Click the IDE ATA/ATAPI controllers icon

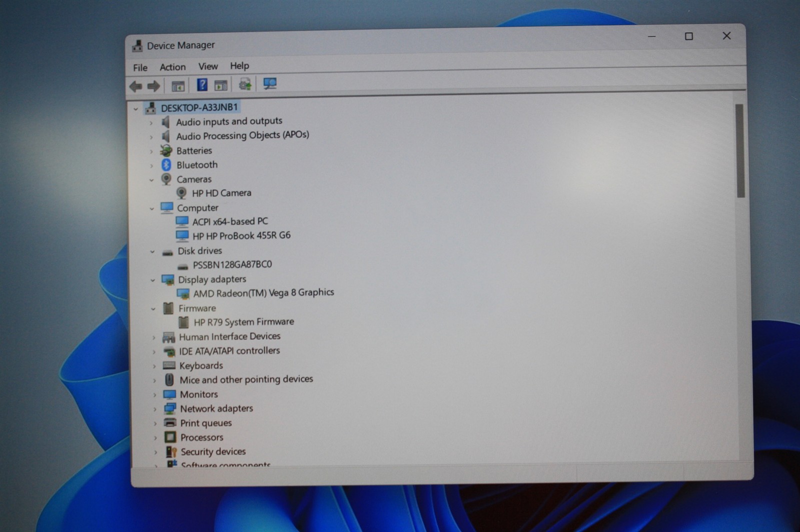tap(169, 352)
